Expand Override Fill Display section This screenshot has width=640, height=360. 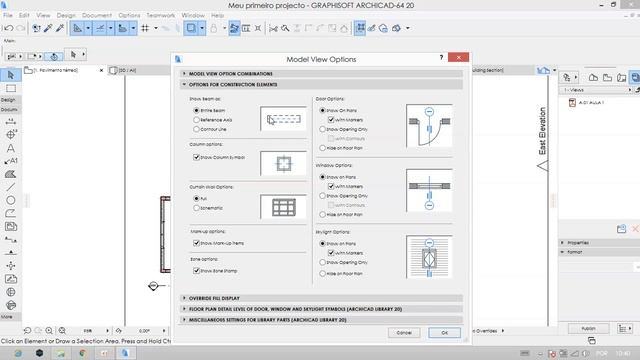pos(322,298)
